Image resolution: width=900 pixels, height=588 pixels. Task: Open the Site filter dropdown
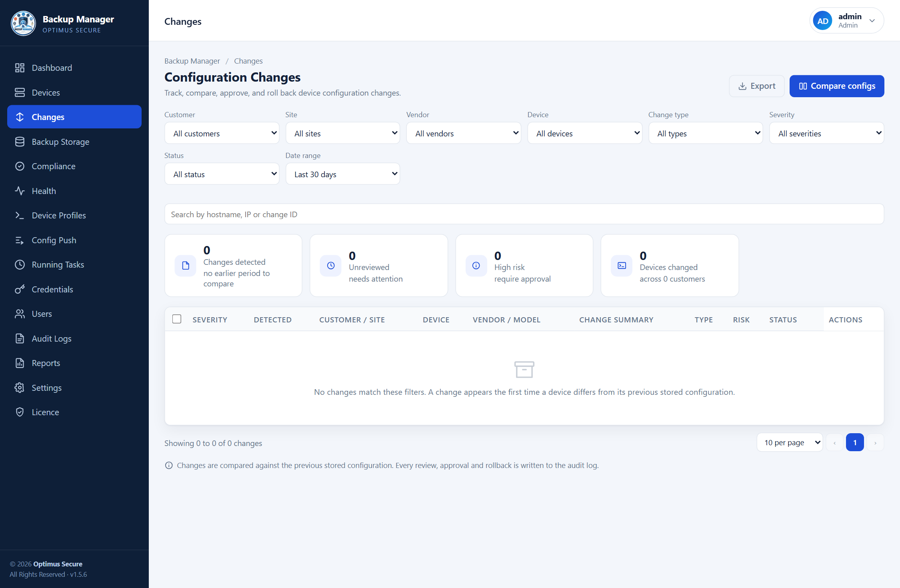click(x=343, y=133)
